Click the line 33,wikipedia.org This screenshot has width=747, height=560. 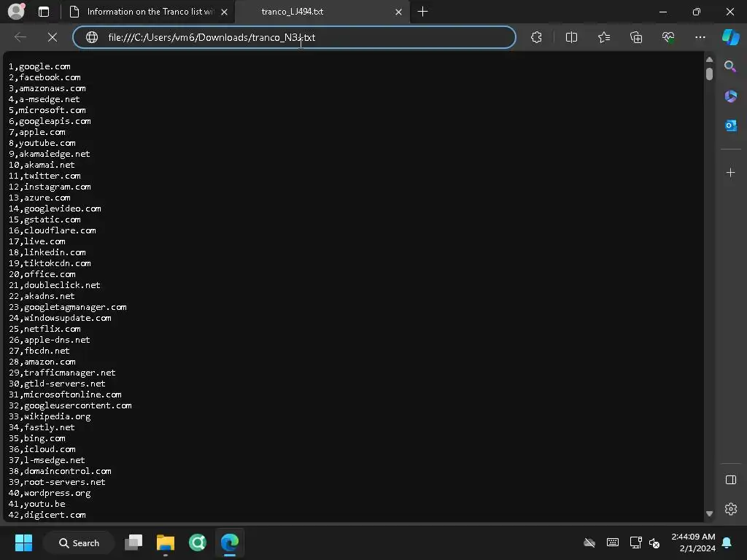point(50,416)
